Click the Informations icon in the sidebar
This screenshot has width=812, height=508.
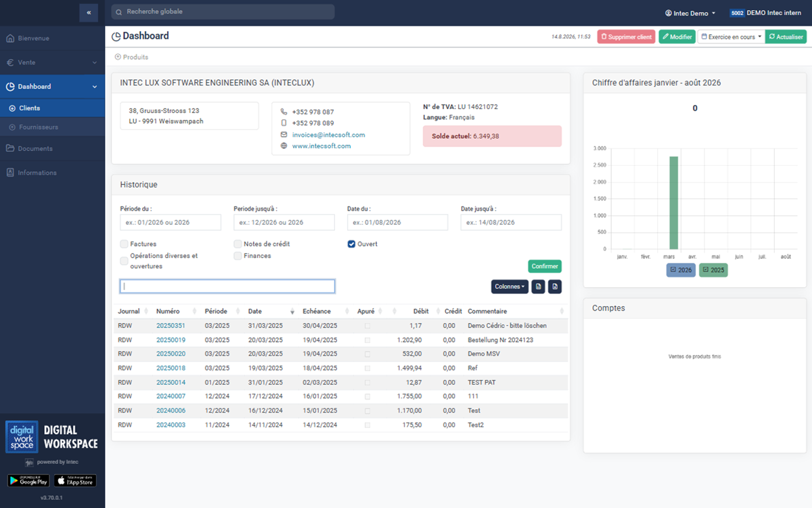pyautogui.click(x=10, y=173)
